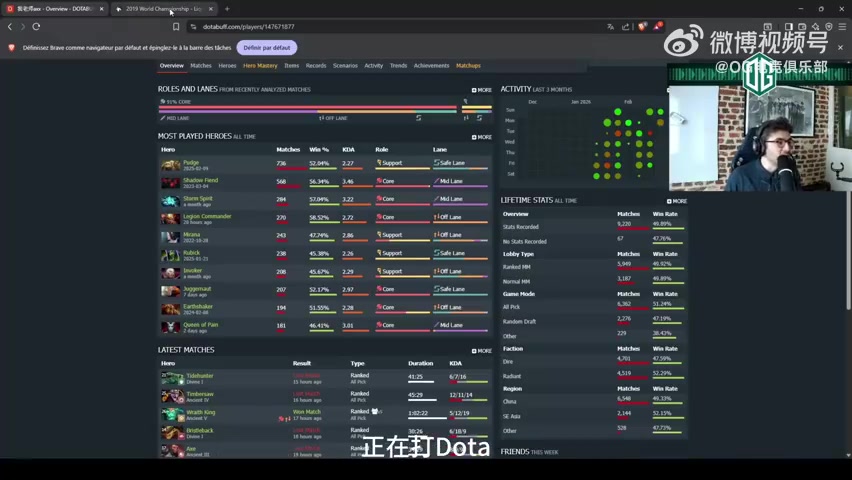
Task: Open the Tidehunter match link
Action: 200,376
